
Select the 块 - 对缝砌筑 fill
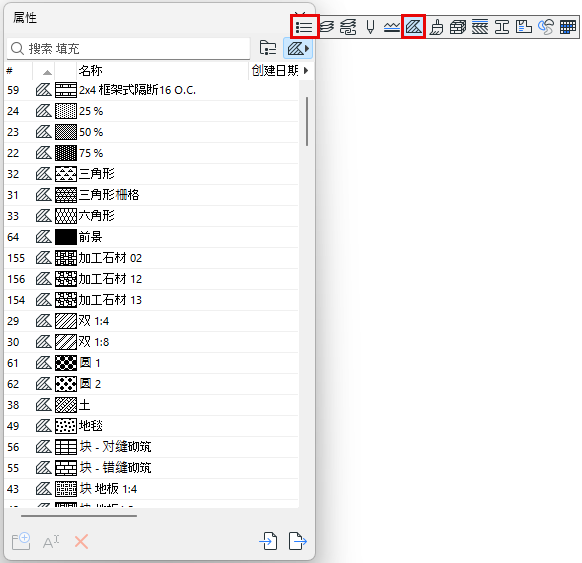tap(151, 447)
